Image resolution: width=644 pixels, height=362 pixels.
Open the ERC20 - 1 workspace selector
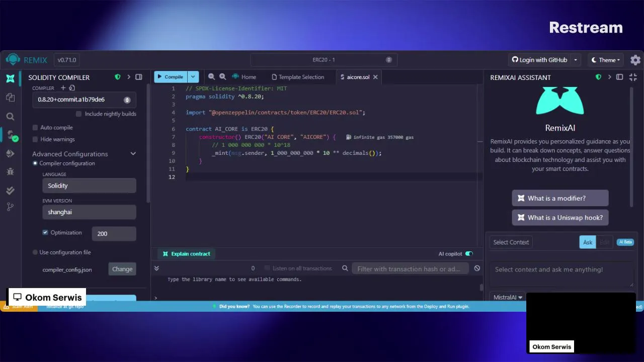[324, 60]
